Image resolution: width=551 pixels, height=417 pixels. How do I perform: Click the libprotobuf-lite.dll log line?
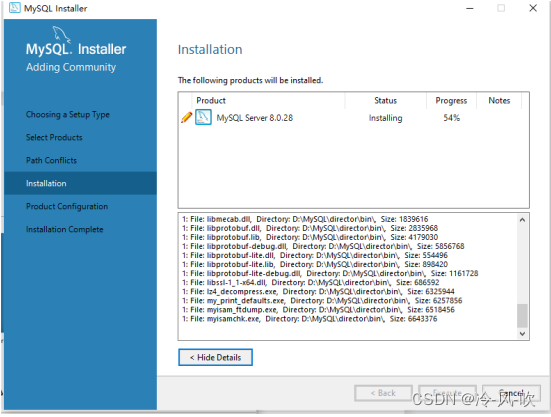point(315,255)
